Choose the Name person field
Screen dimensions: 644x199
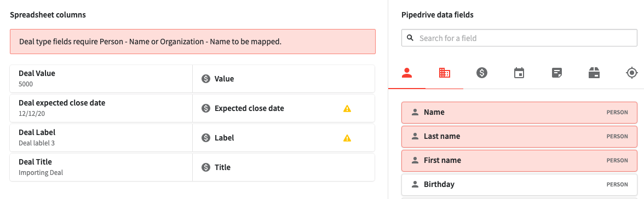click(519, 112)
